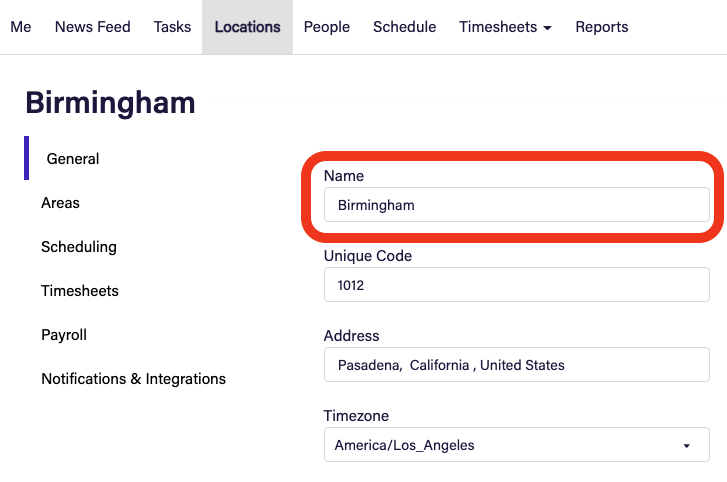Screen dimensions: 727x482
Task: Open the Reports tab
Action: 602,27
